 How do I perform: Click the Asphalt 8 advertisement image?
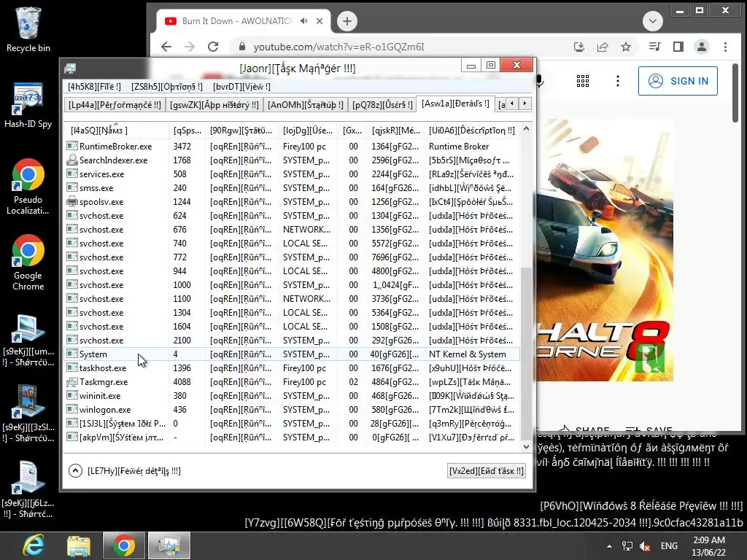tap(605, 250)
